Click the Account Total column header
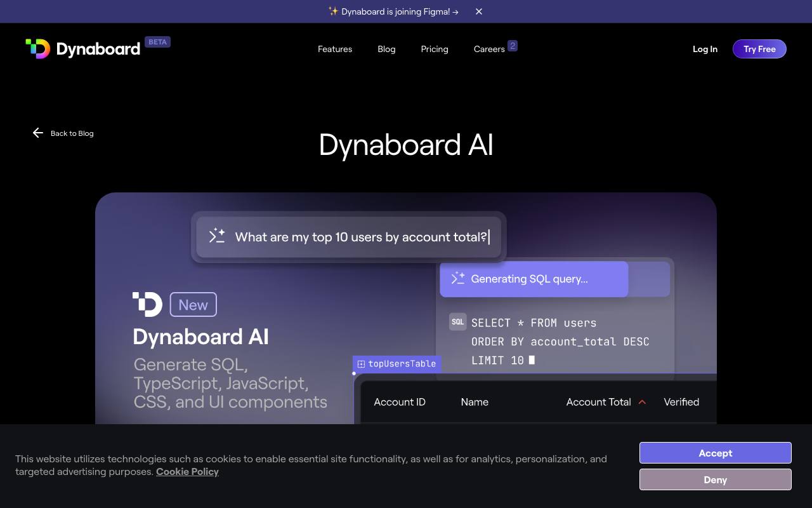This screenshot has width=812, height=508. (x=598, y=402)
